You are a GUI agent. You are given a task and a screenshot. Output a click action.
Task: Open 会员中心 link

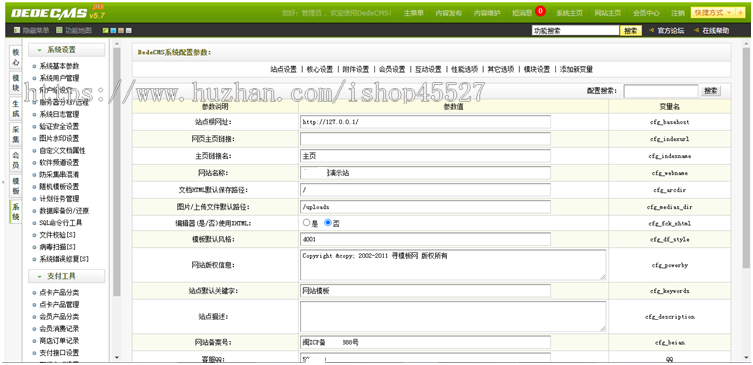click(x=646, y=13)
